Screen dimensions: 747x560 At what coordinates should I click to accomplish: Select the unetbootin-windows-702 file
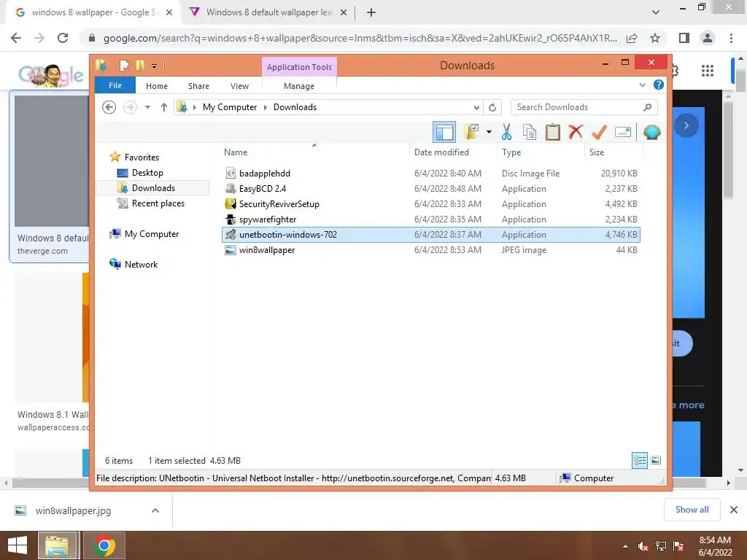(x=431, y=234)
